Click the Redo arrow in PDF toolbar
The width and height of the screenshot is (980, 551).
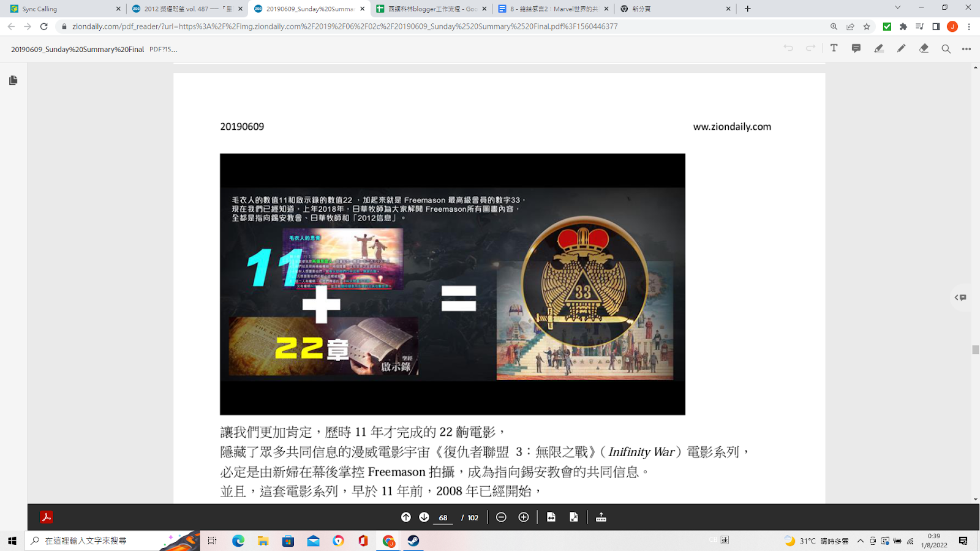coord(811,48)
